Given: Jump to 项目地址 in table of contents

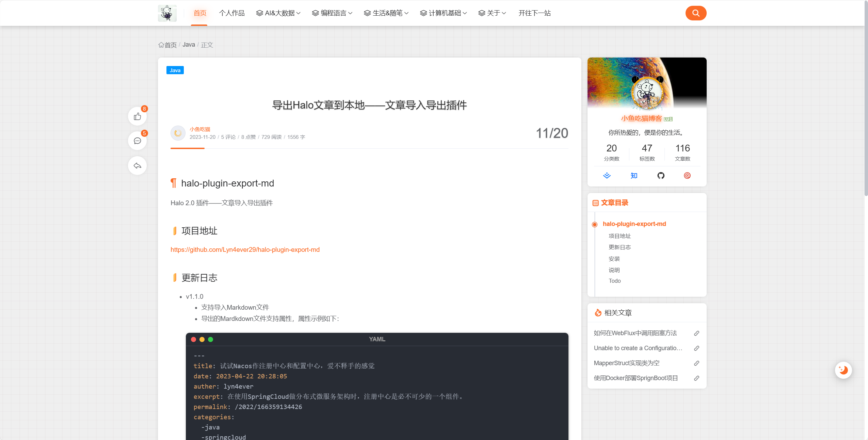Looking at the screenshot, I should tap(620, 236).
